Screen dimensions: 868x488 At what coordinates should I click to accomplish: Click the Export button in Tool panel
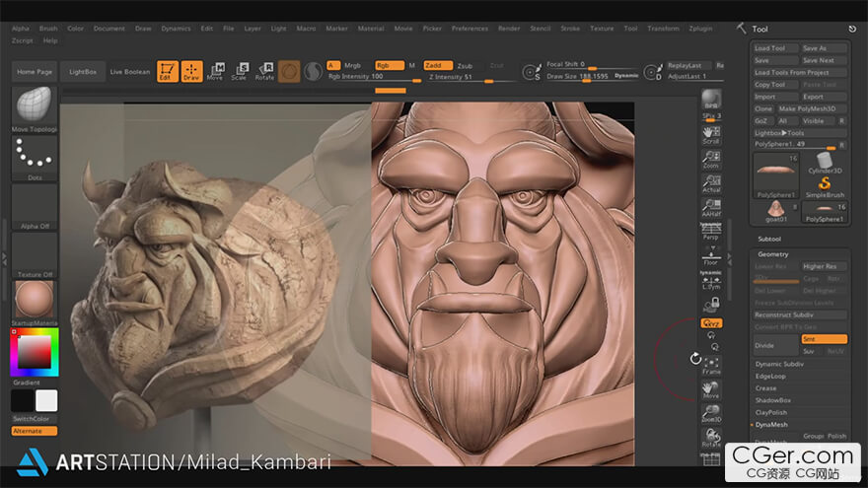coord(824,97)
